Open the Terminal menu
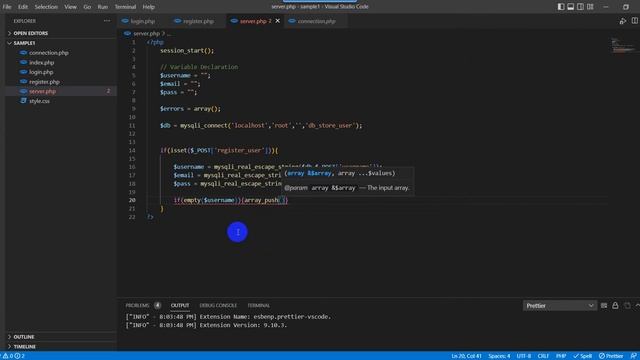Viewport: 640px width, 360px height. (x=125, y=7)
